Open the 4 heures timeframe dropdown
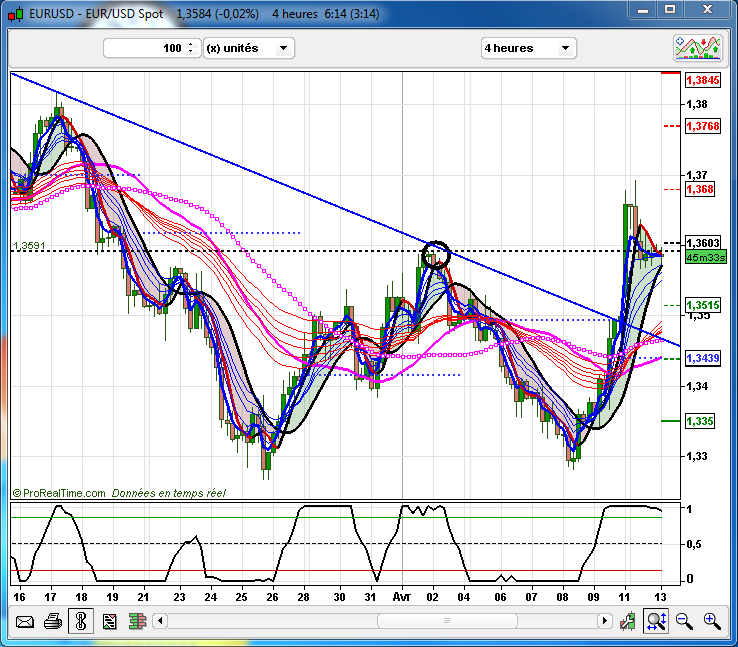This screenshot has height=647, width=738. (528, 48)
